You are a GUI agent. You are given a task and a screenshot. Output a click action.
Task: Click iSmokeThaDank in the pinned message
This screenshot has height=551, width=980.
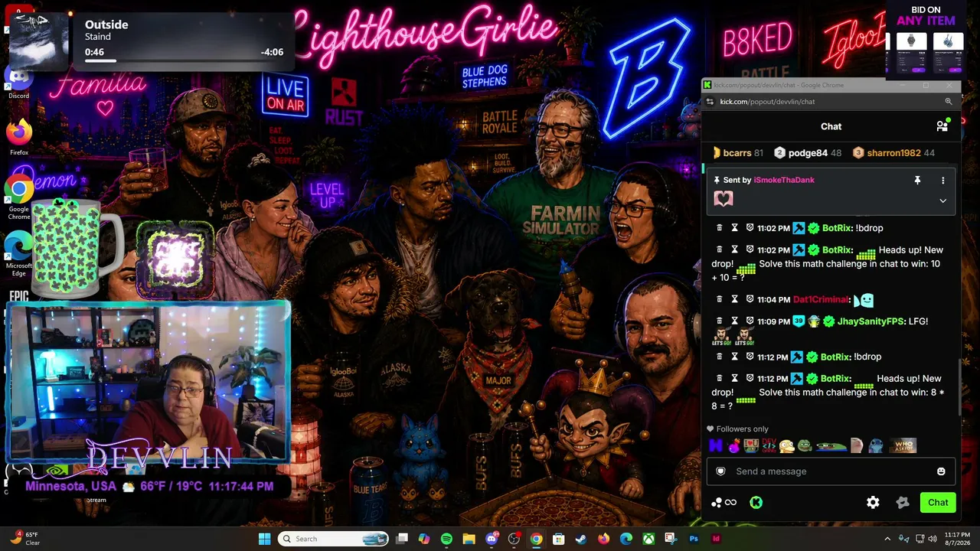(784, 180)
